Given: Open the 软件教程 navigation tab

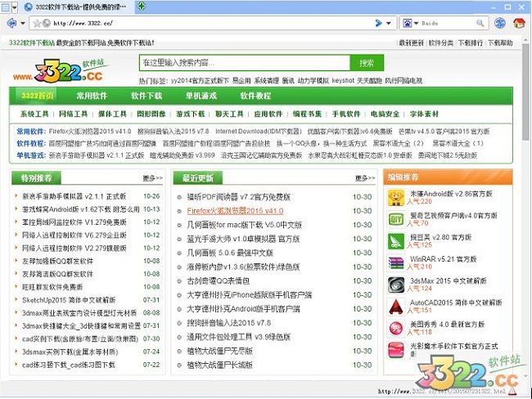Looking at the screenshot, I should click(x=255, y=96).
